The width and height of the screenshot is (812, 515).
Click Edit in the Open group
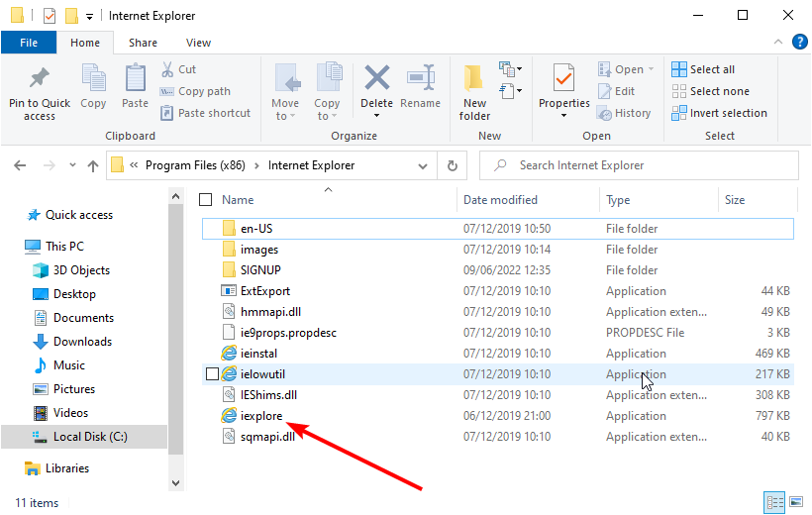coord(616,91)
